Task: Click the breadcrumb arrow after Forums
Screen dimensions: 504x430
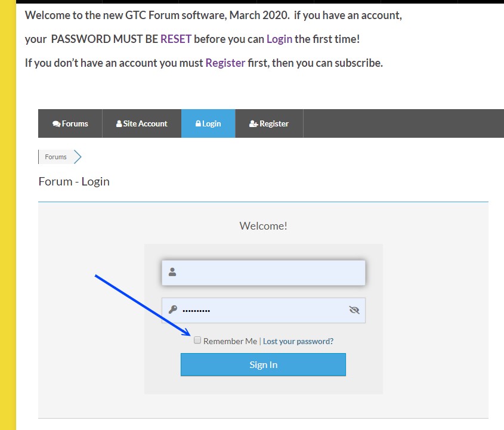Action: (78, 157)
